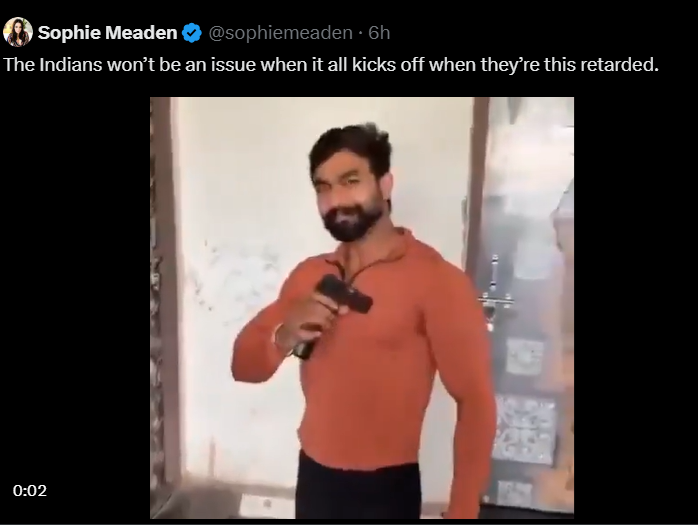
Task: Play the embedded video in the post
Action: pyautogui.click(x=361, y=308)
